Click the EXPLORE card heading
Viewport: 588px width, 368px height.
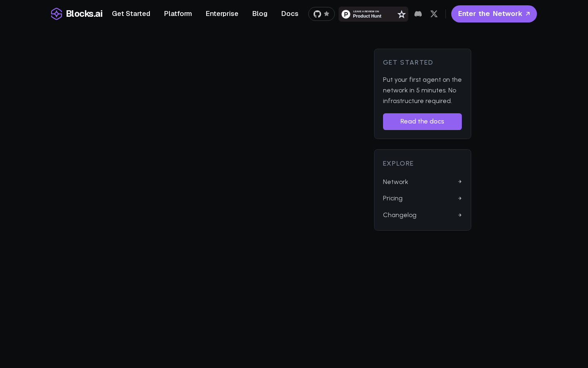[398, 164]
